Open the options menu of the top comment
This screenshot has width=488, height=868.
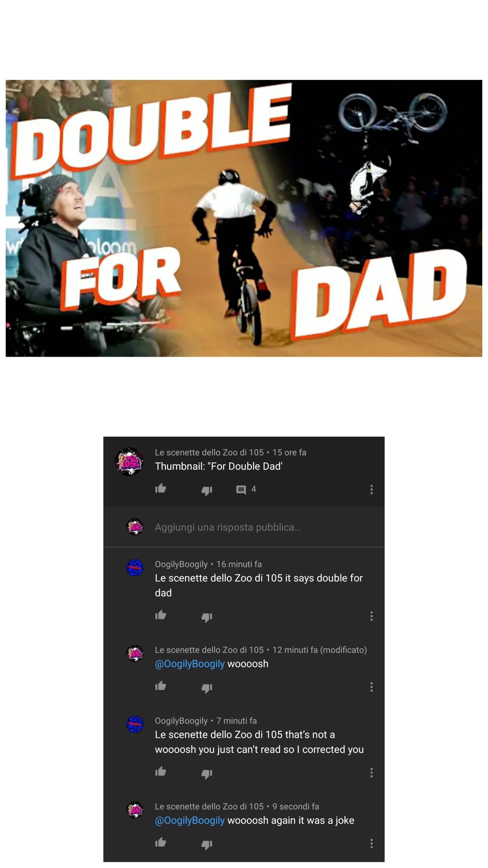pos(371,489)
